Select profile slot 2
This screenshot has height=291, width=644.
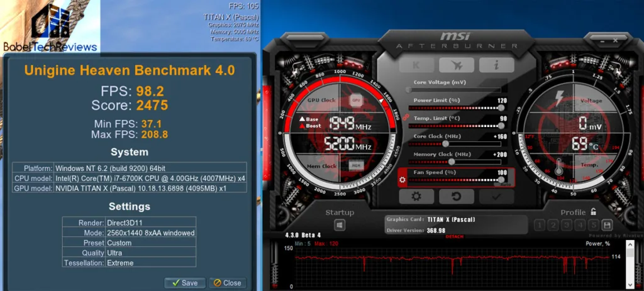[x=553, y=225]
